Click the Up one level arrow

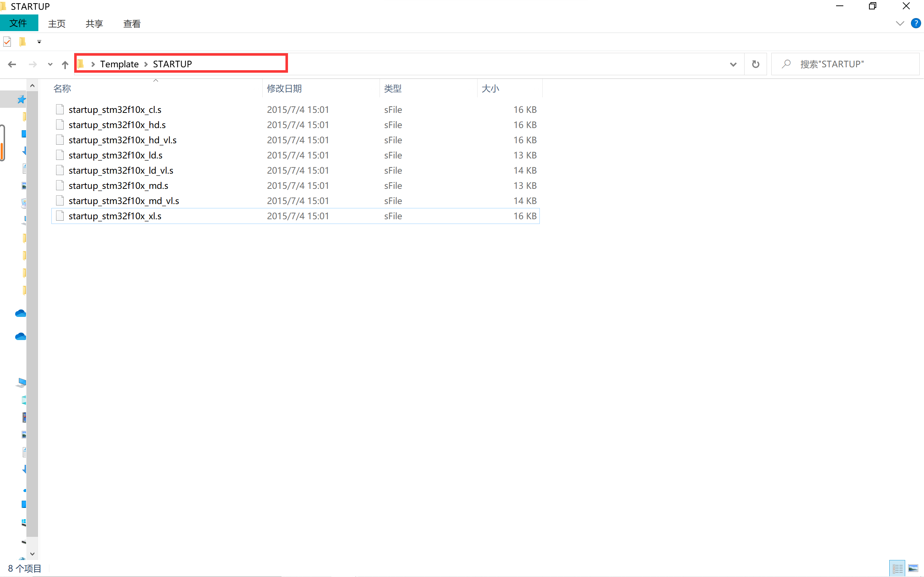click(65, 64)
